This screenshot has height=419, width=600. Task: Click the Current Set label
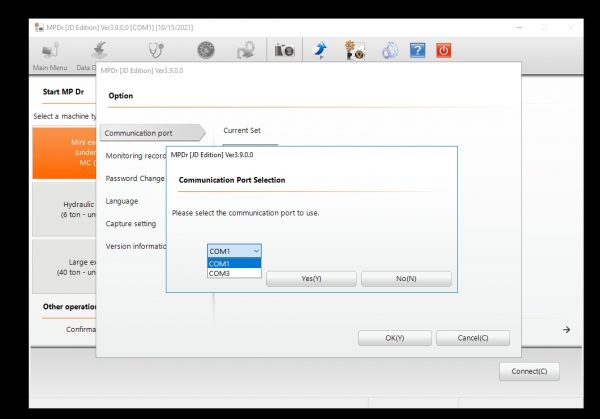[x=242, y=130]
